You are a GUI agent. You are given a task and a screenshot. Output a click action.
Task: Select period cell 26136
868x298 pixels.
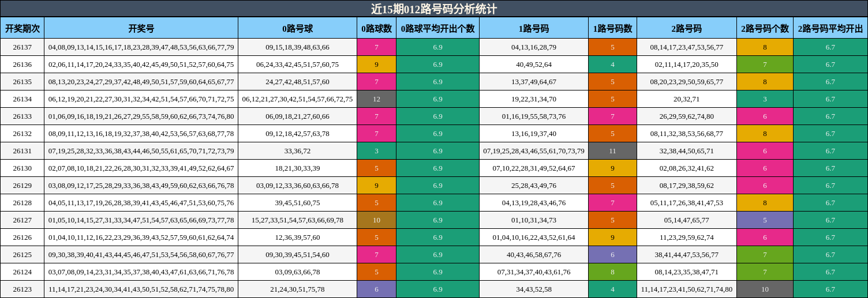23,65
